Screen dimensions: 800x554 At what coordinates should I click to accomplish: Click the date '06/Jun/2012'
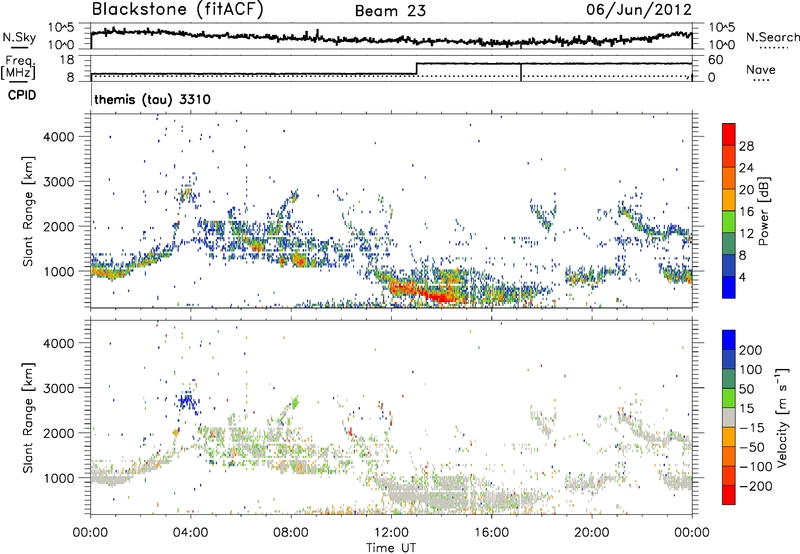coord(639,10)
